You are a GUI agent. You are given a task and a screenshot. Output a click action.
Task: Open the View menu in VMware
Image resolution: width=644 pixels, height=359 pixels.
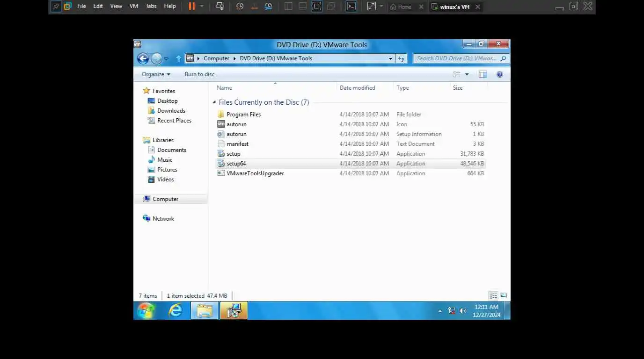click(116, 6)
